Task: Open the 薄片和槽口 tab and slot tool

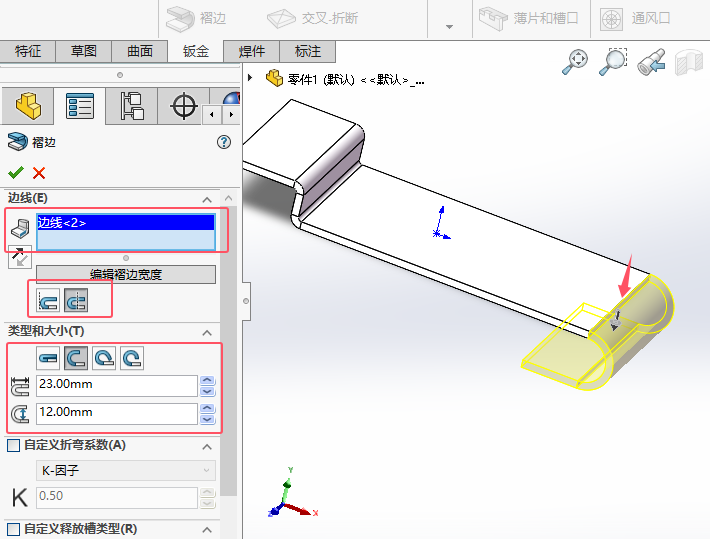Action: (x=529, y=19)
